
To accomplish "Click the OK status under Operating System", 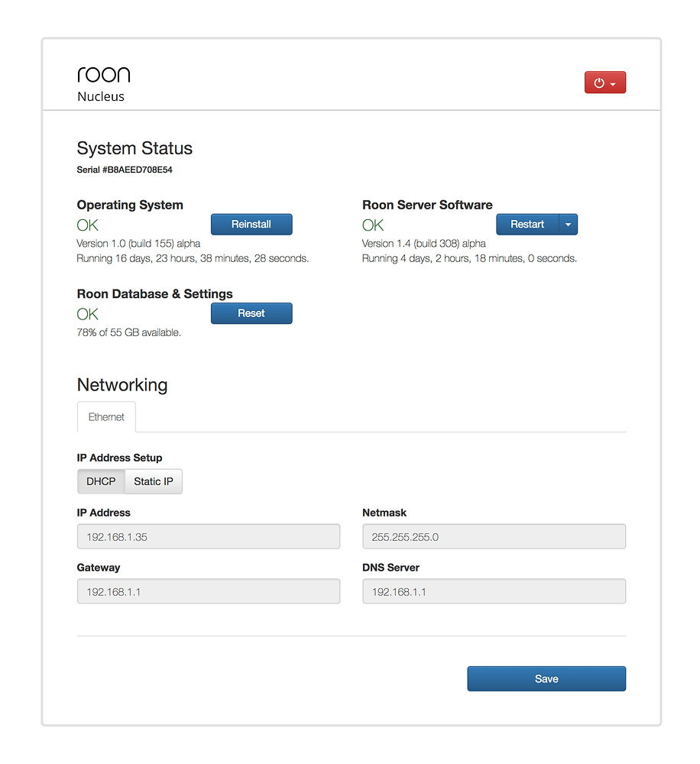I will pyautogui.click(x=86, y=225).
